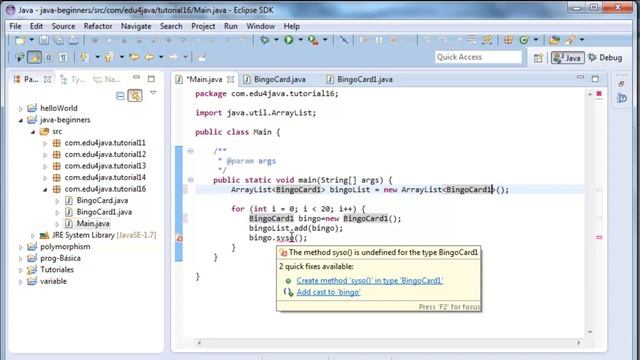Switch to the Debug perspective
This screenshot has height=360, width=640.
605,58
